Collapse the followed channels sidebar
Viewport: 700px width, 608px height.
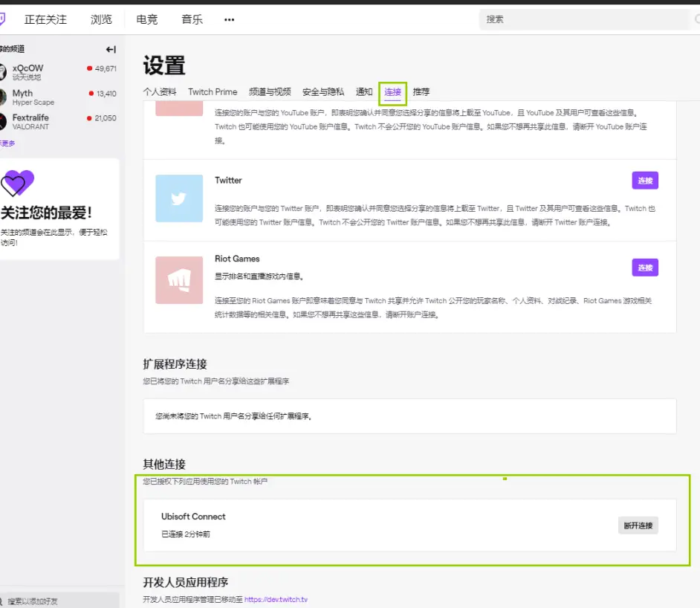111,49
